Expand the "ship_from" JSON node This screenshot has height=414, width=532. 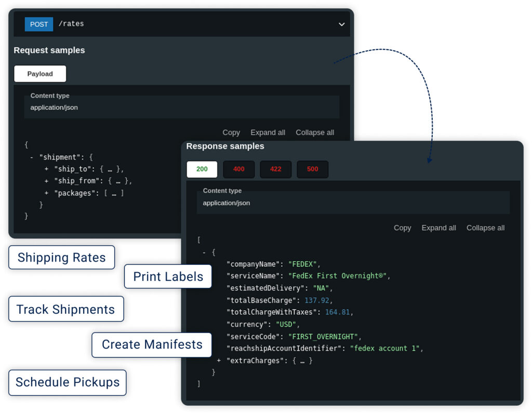(x=47, y=181)
